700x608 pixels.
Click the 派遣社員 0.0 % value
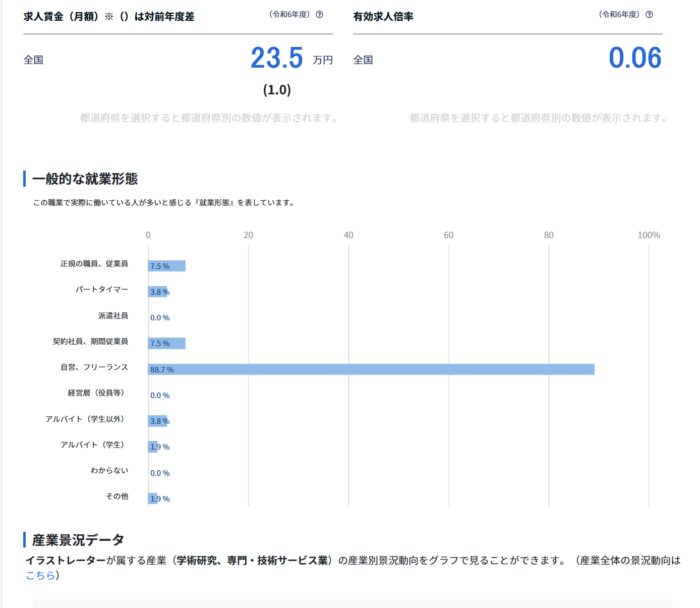click(160, 318)
